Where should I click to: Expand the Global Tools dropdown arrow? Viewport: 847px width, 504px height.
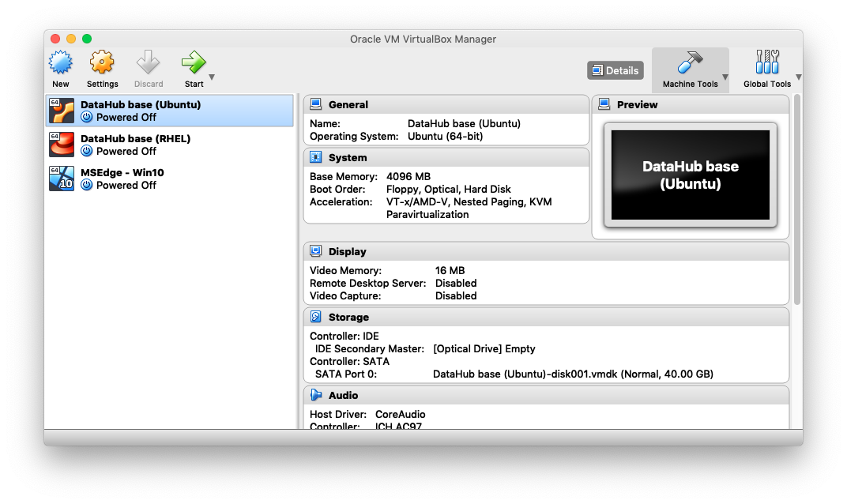[x=798, y=77]
